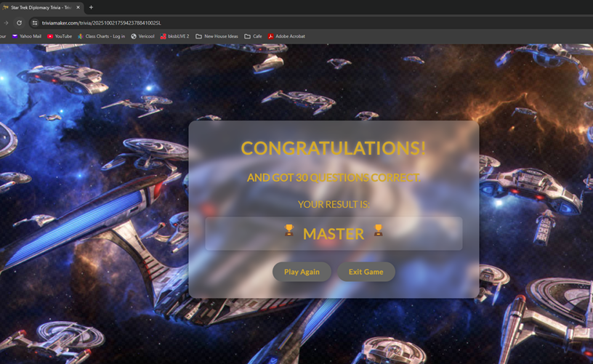593x364 pixels.
Task: Click the right trophy icon beside MASTER
Action: (378, 231)
